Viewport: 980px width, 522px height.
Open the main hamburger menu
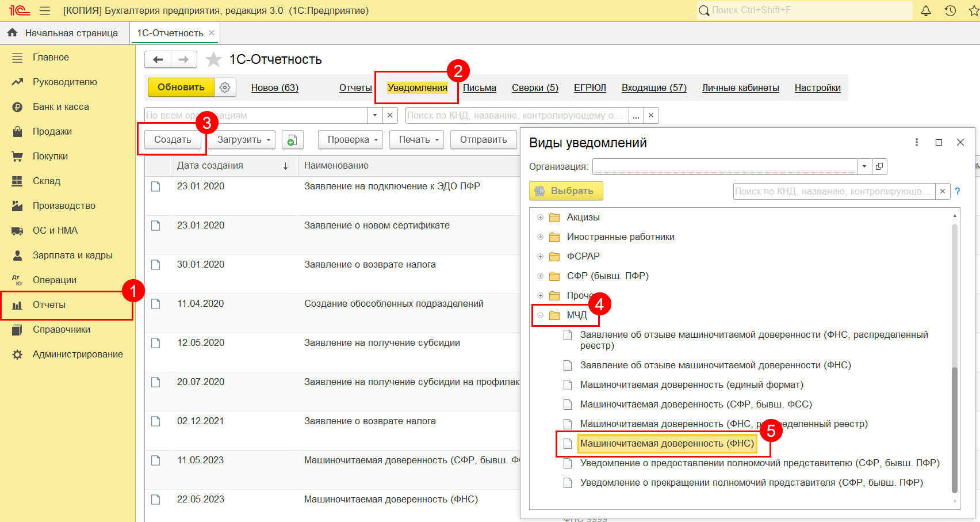[45, 11]
